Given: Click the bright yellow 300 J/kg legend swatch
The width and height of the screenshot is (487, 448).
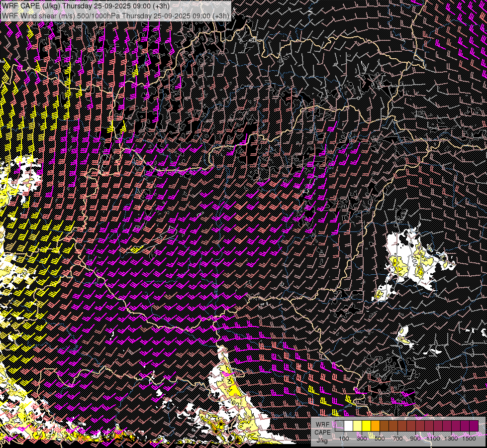Looking at the screenshot, I should [367, 426].
